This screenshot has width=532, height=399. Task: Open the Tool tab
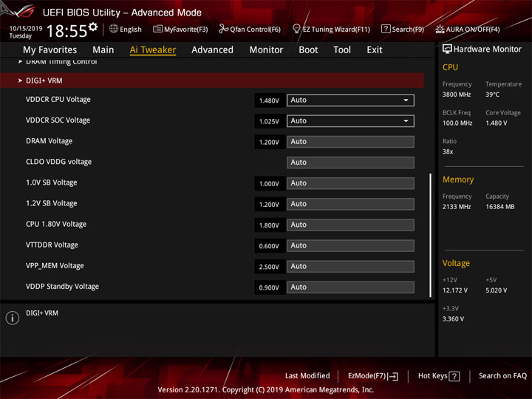click(342, 50)
